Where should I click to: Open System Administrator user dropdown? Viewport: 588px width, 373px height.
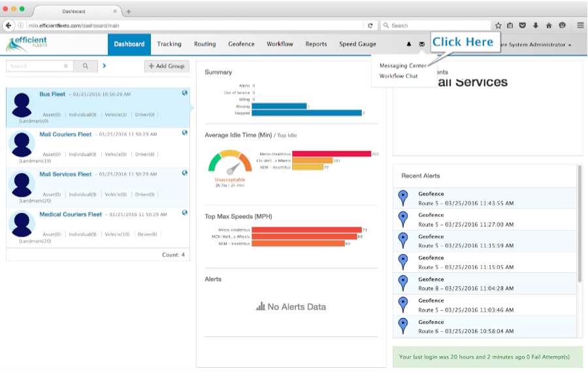[536, 44]
